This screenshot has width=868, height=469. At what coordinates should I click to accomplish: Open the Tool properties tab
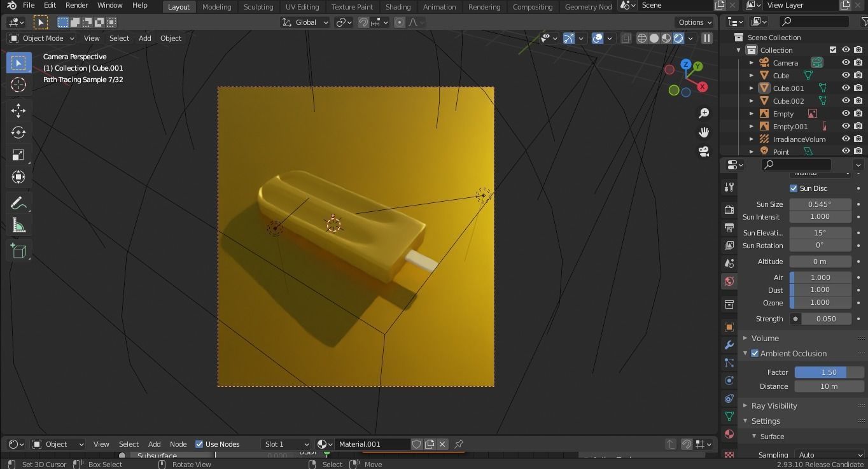[729, 187]
